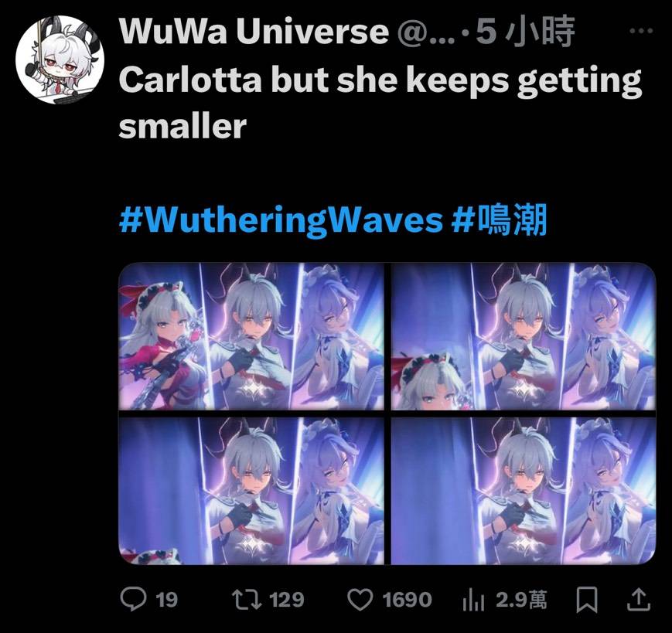
Task: Click the 1690 likes count
Action: (407, 600)
